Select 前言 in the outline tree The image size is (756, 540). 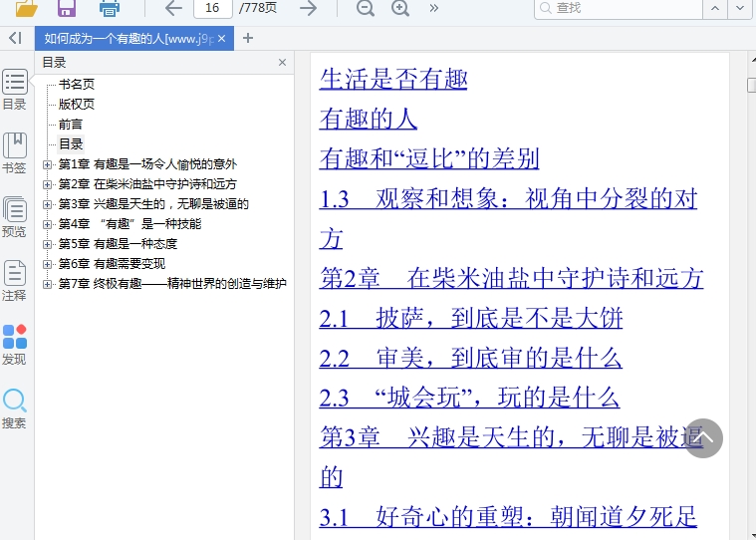71,125
